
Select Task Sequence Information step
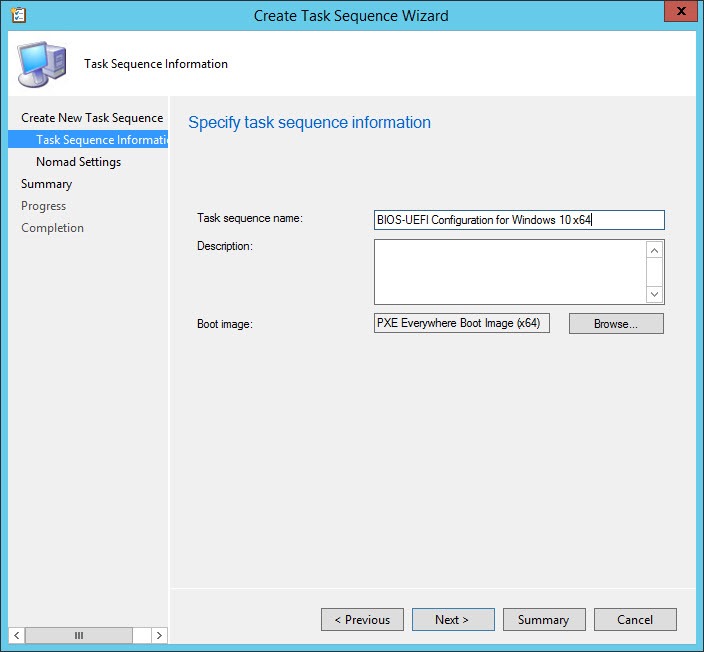tap(100, 140)
